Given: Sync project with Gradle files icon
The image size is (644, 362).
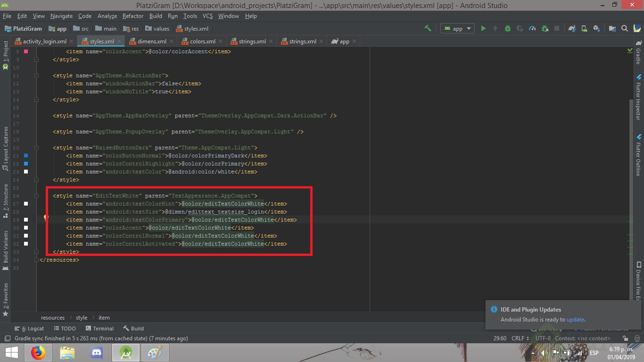Looking at the screenshot, I should click(x=572, y=28).
